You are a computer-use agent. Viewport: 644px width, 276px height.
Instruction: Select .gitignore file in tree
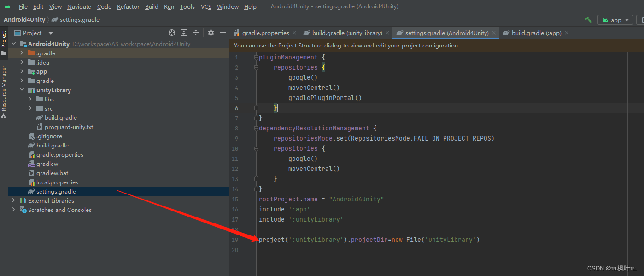(x=49, y=136)
